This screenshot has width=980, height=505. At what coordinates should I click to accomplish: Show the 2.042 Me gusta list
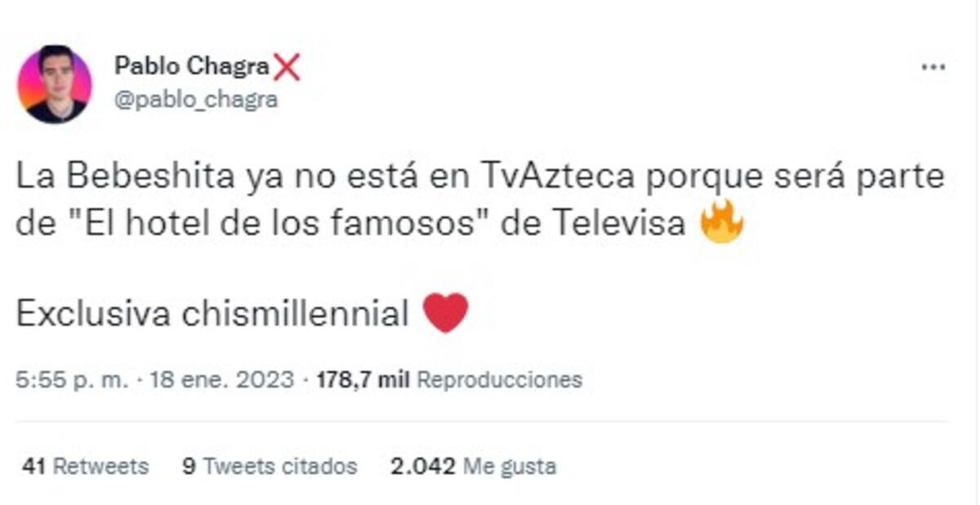tap(474, 467)
